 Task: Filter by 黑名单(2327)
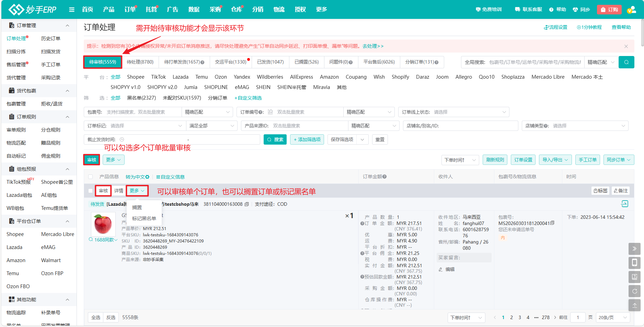tap(141, 98)
